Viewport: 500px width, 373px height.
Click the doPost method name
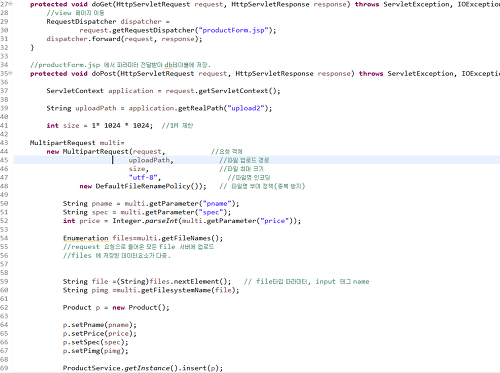point(104,74)
